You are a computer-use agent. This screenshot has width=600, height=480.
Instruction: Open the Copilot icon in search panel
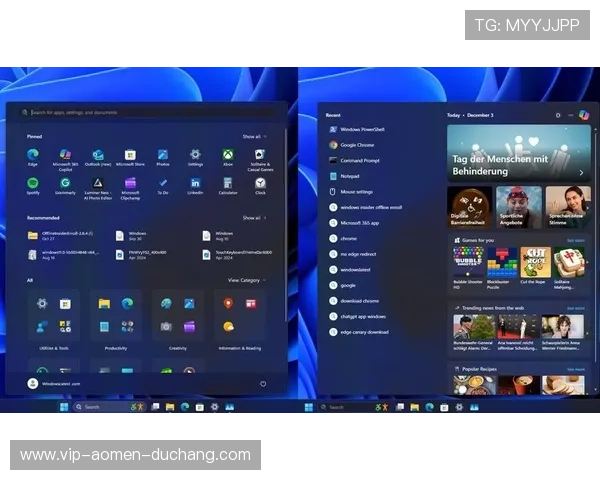point(584,115)
